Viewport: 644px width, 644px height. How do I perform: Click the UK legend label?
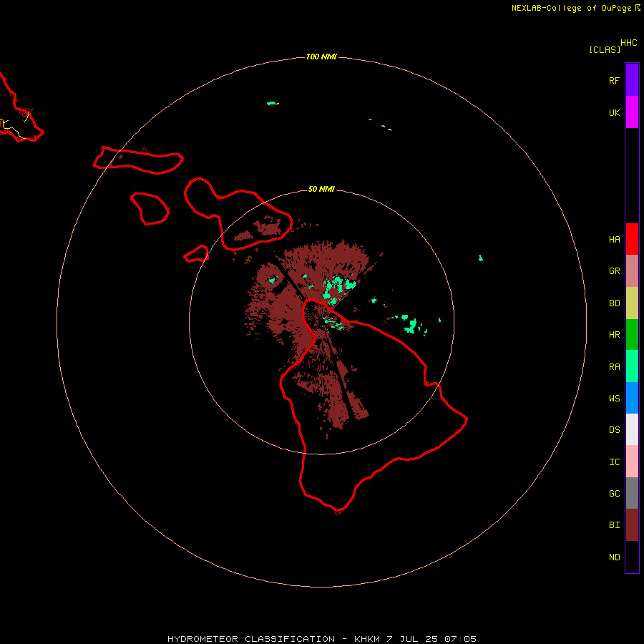(614, 112)
